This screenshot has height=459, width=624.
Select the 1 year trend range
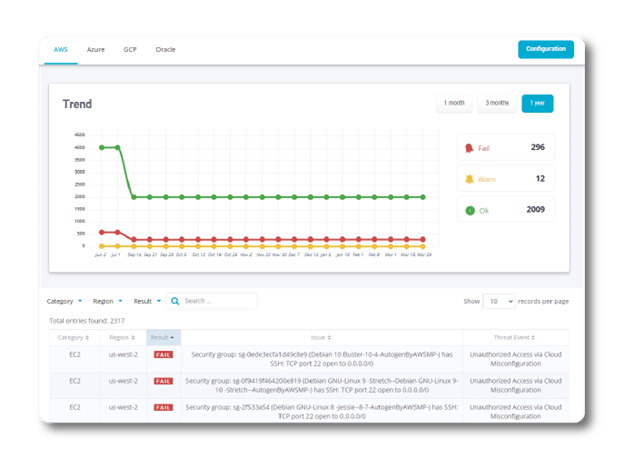(x=537, y=103)
